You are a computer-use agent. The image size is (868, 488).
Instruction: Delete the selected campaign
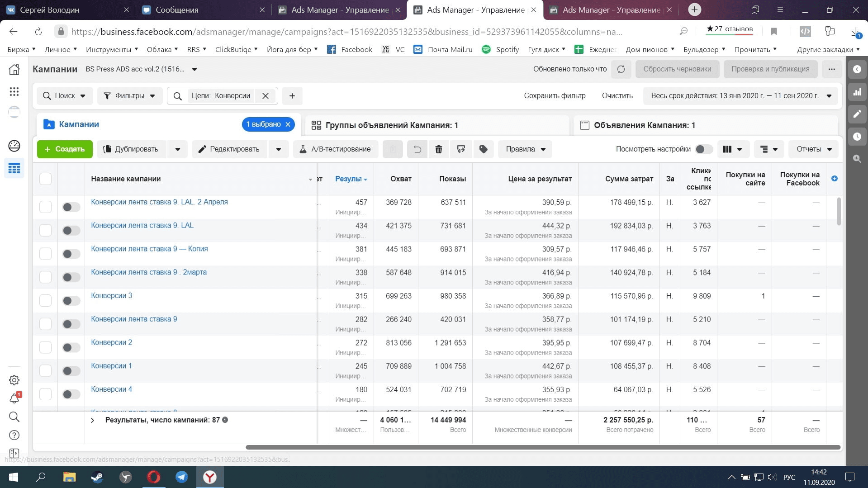coord(439,149)
